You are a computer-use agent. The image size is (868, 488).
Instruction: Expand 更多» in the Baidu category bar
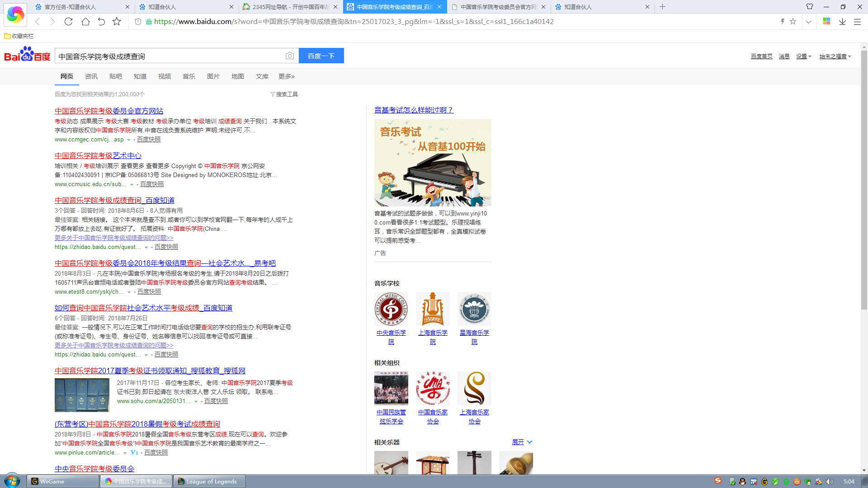[287, 76]
